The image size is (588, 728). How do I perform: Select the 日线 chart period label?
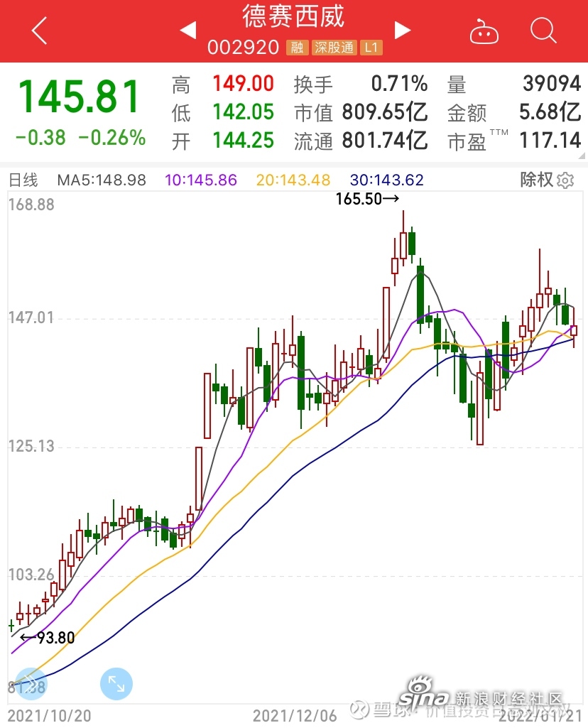click(x=23, y=180)
